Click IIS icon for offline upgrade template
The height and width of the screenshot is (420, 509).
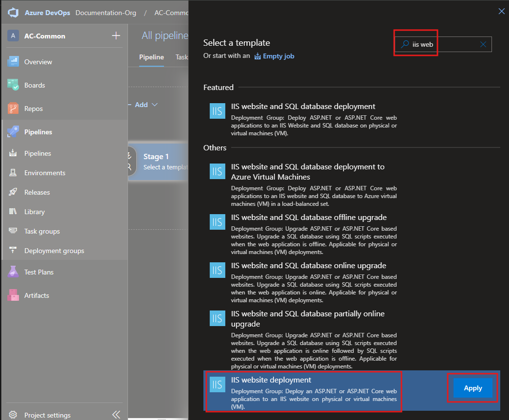218,222
